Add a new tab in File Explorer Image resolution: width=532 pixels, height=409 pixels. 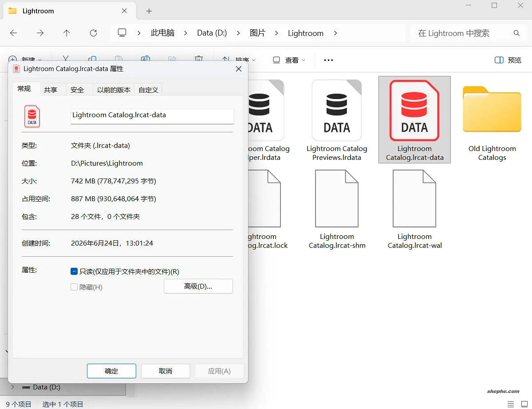coord(149,11)
